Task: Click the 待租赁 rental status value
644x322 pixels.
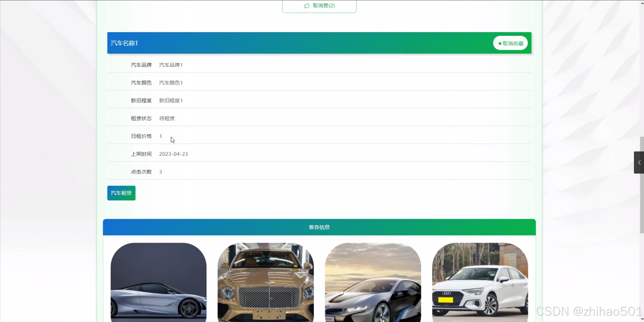Action: point(167,118)
